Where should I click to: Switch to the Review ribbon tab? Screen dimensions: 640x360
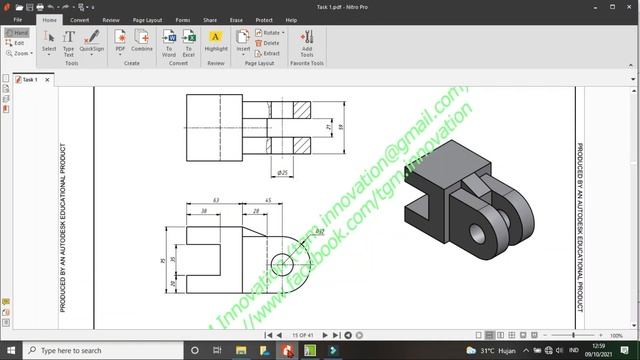point(111,20)
